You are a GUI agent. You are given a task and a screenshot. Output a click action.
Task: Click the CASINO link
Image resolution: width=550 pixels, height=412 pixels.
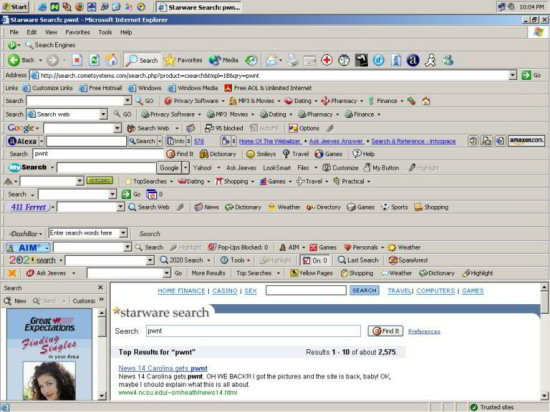[224, 291]
